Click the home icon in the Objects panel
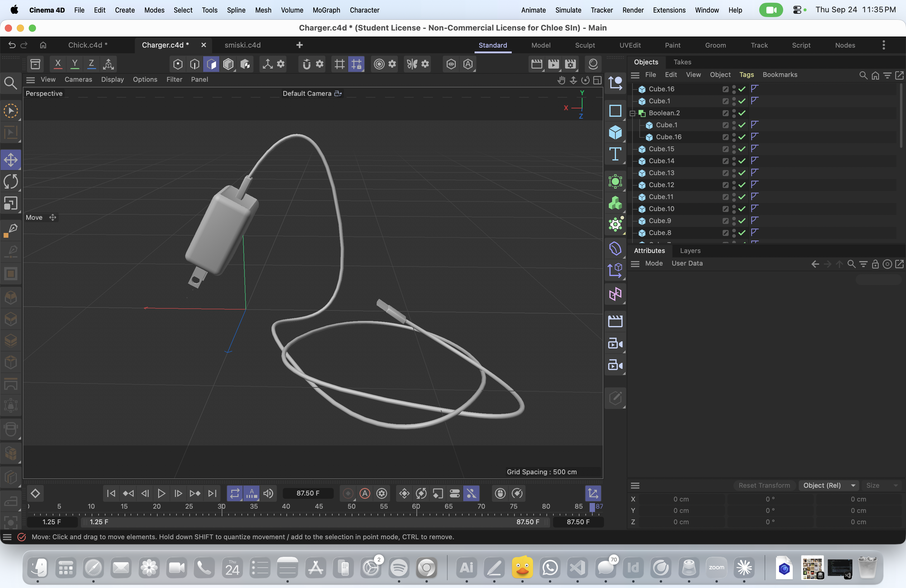Screen dimensions: 906x588 (x=875, y=75)
